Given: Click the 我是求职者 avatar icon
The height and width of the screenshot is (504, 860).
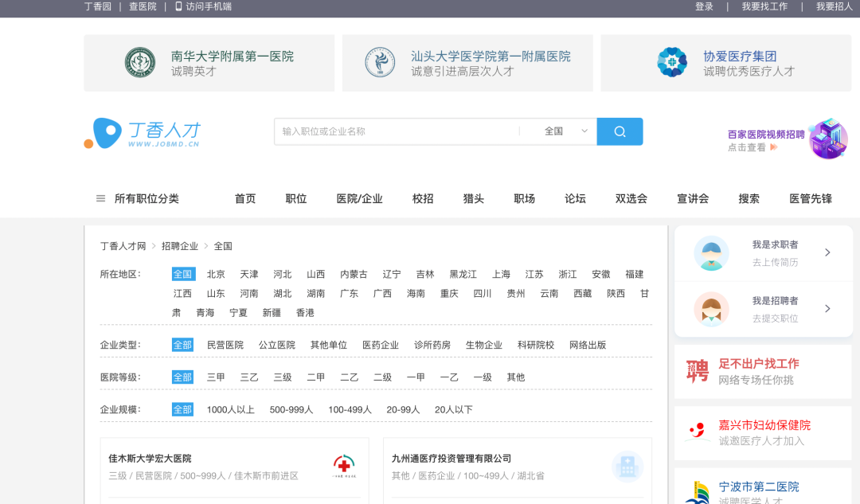Looking at the screenshot, I should 710,253.
